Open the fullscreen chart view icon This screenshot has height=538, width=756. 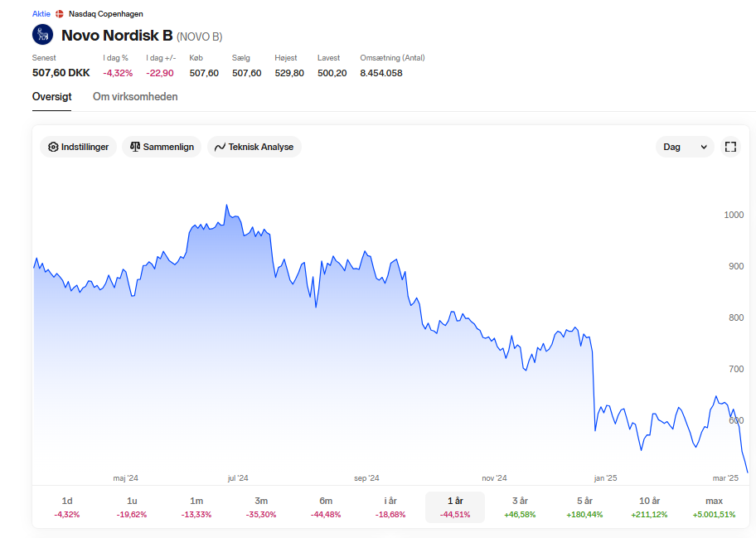[730, 147]
